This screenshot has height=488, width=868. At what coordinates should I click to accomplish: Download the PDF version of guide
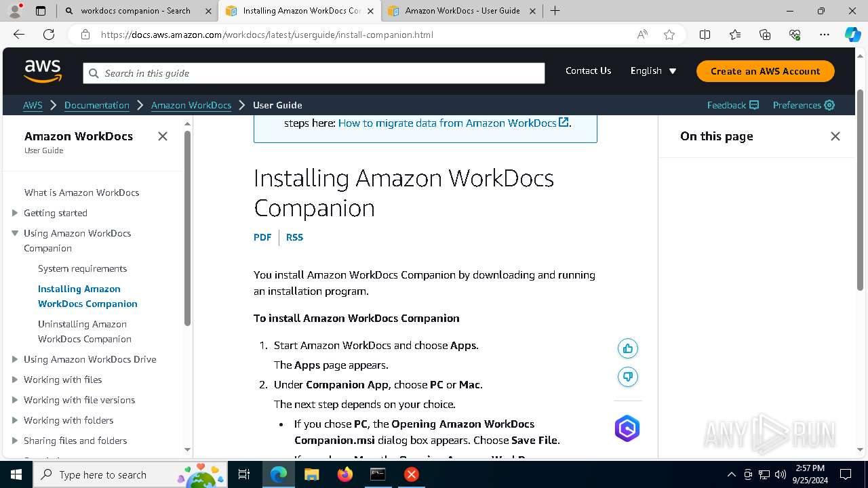[262, 237]
